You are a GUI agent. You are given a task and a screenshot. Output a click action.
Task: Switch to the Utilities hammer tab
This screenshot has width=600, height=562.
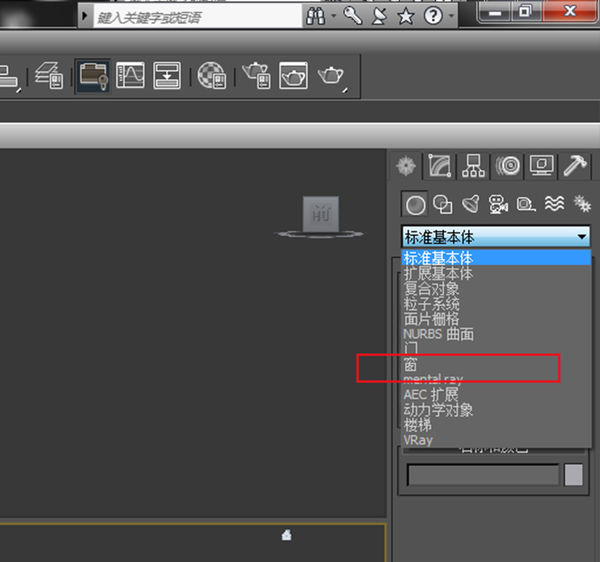[575, 166]
